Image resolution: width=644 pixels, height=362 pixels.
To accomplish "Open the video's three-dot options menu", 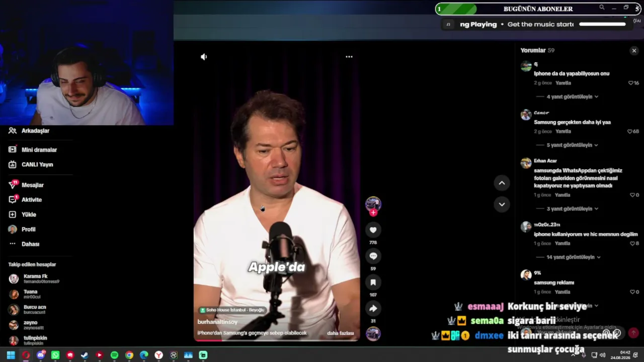I will tap(349, 57).
